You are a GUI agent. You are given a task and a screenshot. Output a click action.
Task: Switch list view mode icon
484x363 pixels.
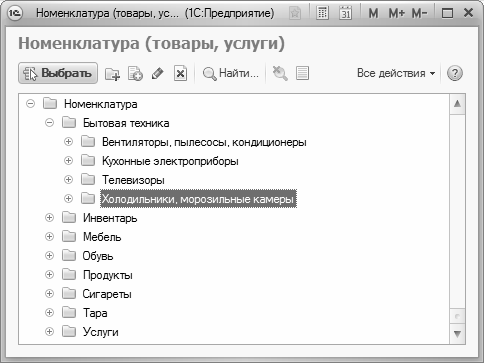302,73
